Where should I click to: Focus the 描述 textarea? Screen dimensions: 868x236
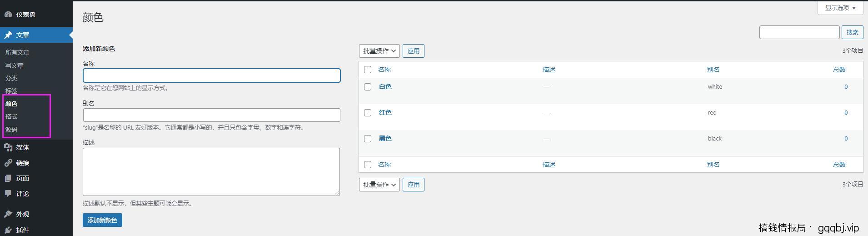(211, 172)
